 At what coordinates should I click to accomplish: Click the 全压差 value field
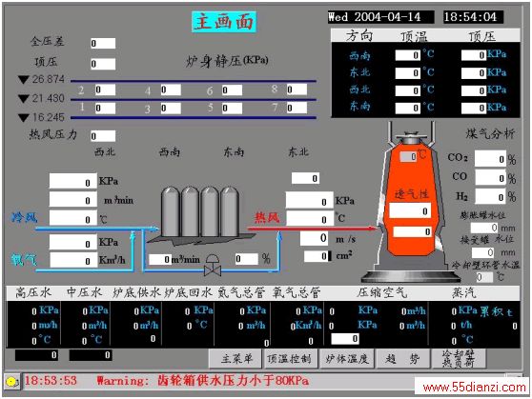coord(103,43)
